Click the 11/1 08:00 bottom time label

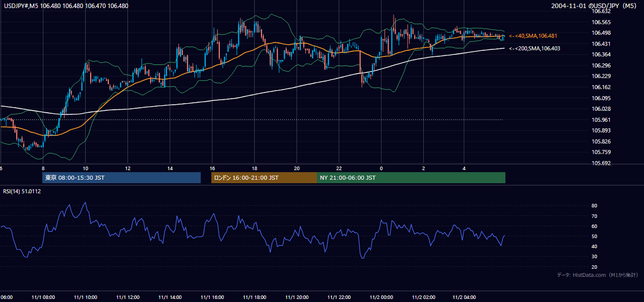43,297
